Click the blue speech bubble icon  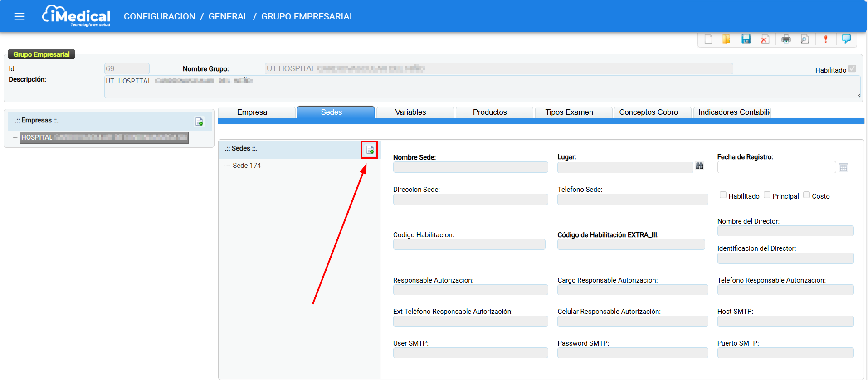pyautogui.click(x=846, y=39)
